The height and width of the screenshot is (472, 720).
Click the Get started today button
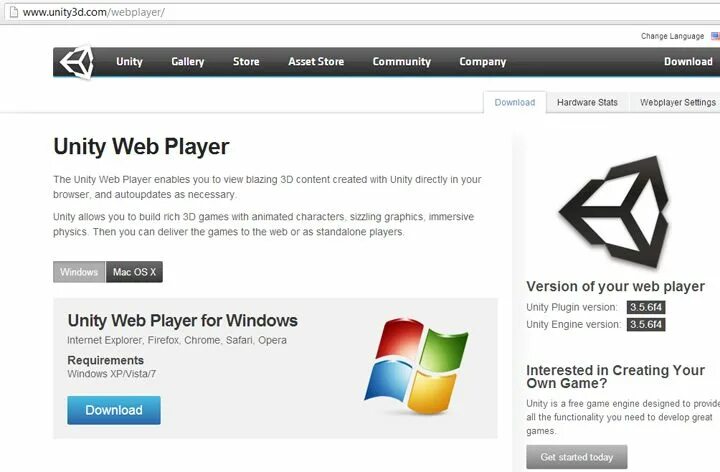tap(577, 457)
